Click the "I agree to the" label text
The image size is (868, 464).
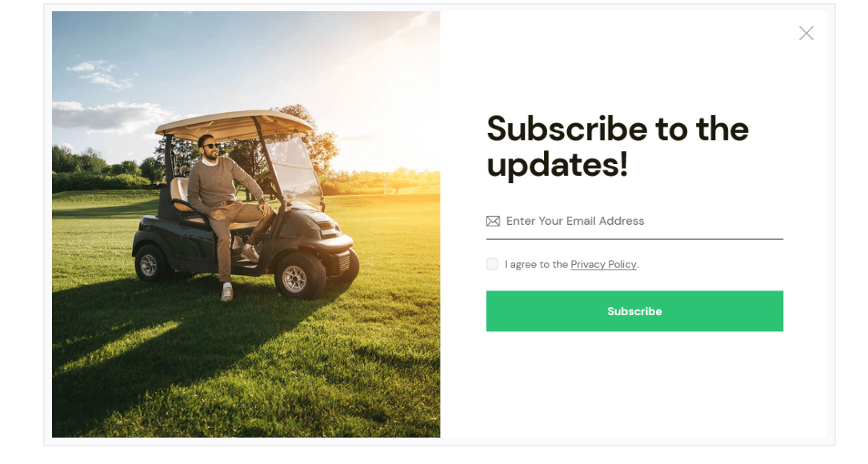pos(536,265)
